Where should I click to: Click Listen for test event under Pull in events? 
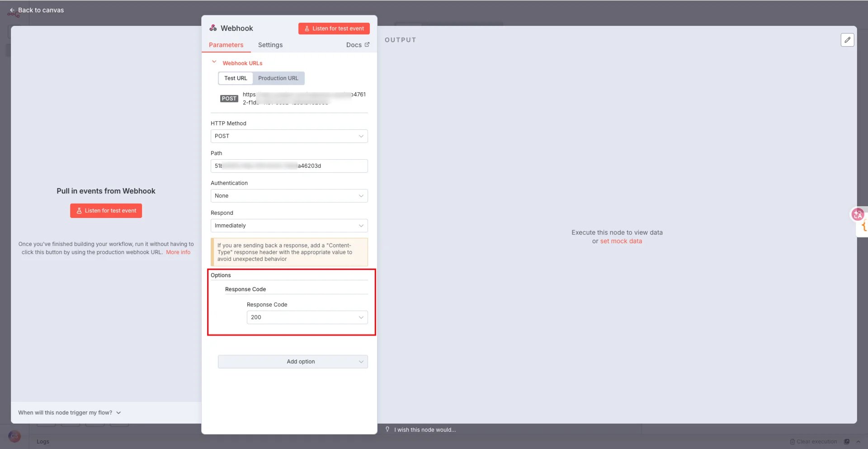pos(106,211)
